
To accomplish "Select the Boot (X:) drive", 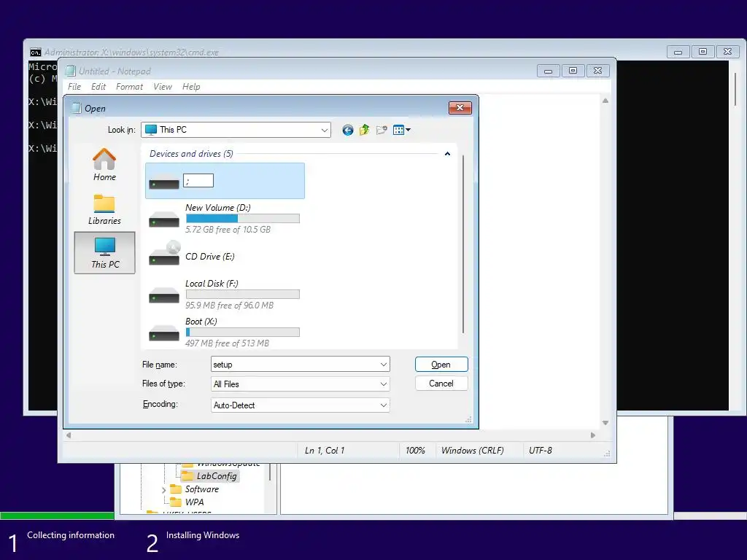I will 225,332.
